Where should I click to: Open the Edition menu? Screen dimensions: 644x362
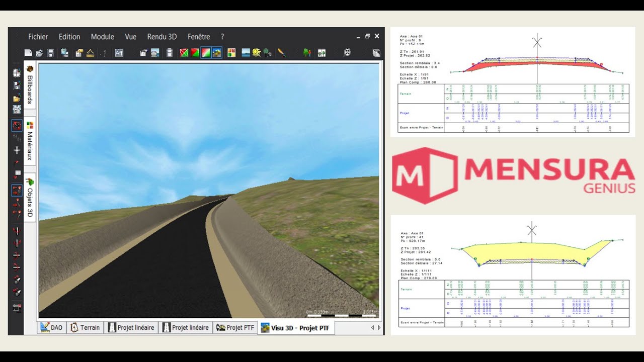coord(69,37)
